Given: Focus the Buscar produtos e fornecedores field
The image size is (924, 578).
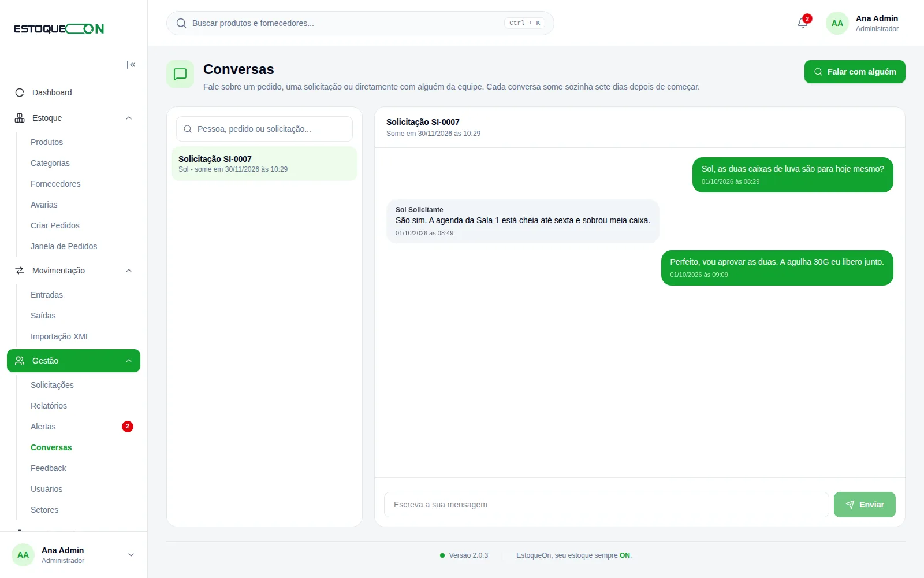Looking at the screenshot, I should 360,23.
